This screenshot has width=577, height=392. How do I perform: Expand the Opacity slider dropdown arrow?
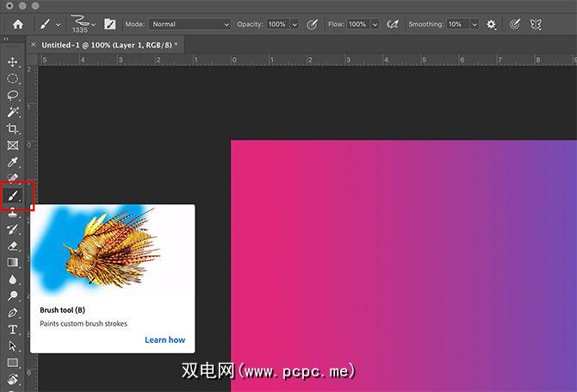click(x=293, y=25)
